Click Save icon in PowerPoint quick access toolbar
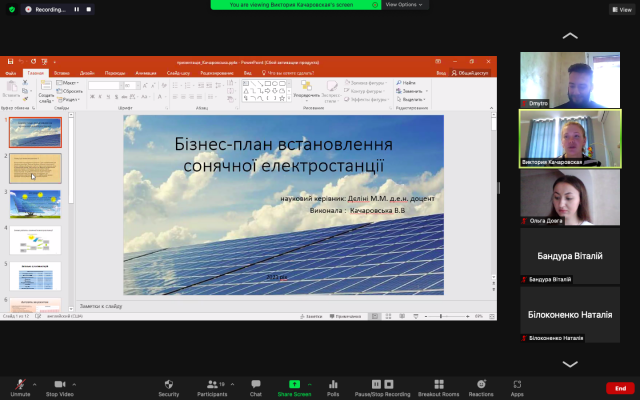This screenshot has height=400, width=640. (x=11, y=62)
